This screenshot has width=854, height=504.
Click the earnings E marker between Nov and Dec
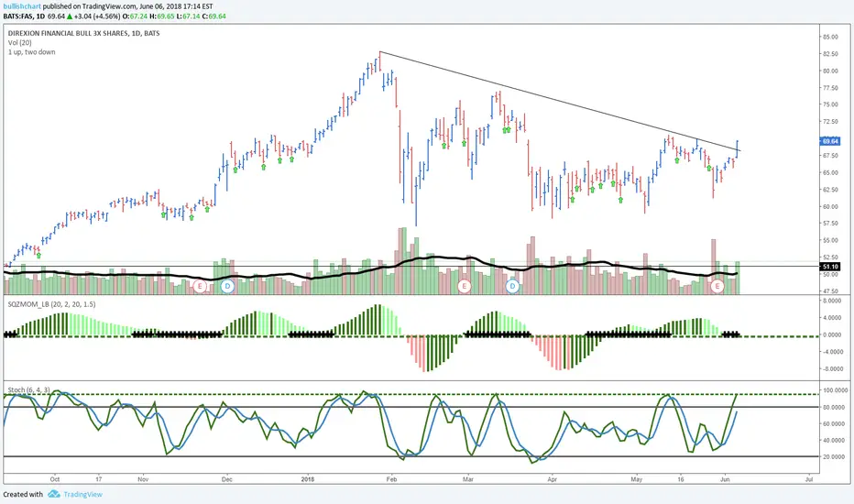pyautogui.click(x=200, y=286)
